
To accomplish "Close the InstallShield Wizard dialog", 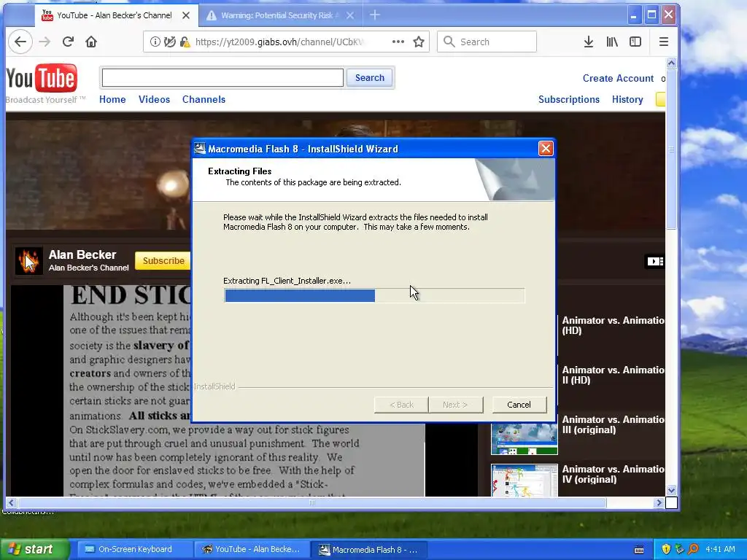I will coord(546,149).
